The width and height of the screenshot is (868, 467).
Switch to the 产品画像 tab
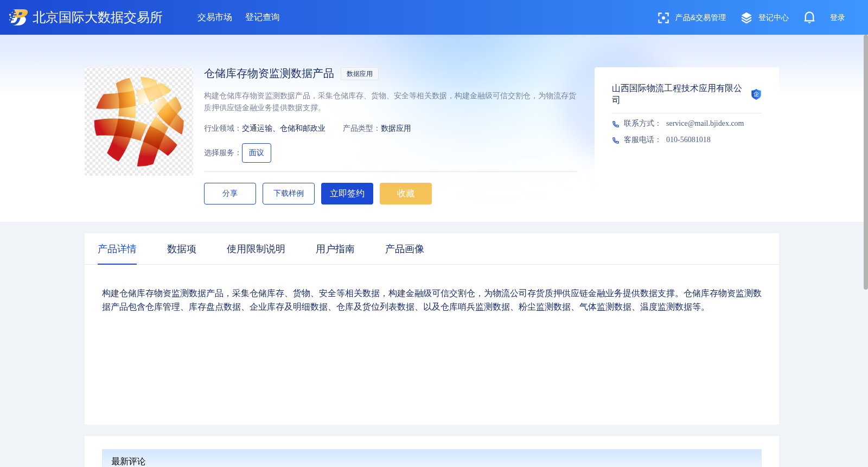tap(405, 249)
